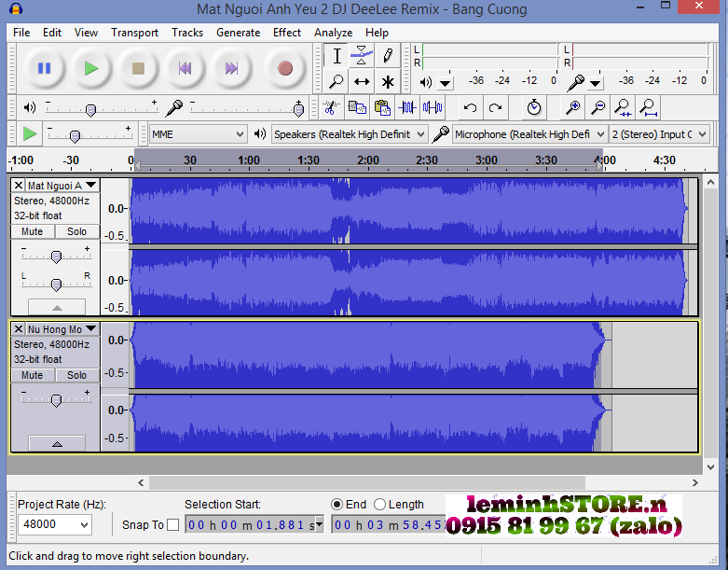
Task: Open the Mat Nguoi A track menu
Action: tap(62, 186)
